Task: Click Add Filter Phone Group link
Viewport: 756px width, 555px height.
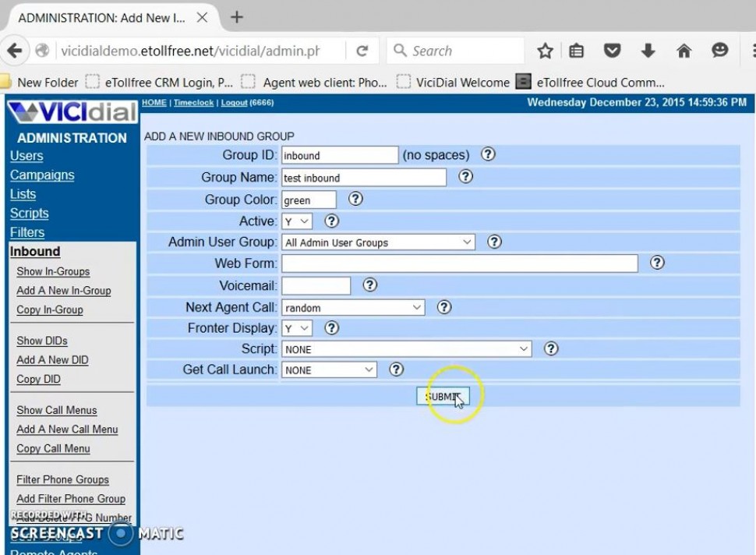Action: pyautogui.click(x=71, y=499)
